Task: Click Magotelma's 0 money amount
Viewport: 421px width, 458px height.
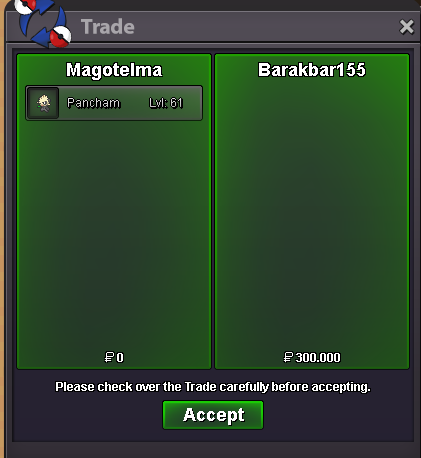Action: point(120,358)
